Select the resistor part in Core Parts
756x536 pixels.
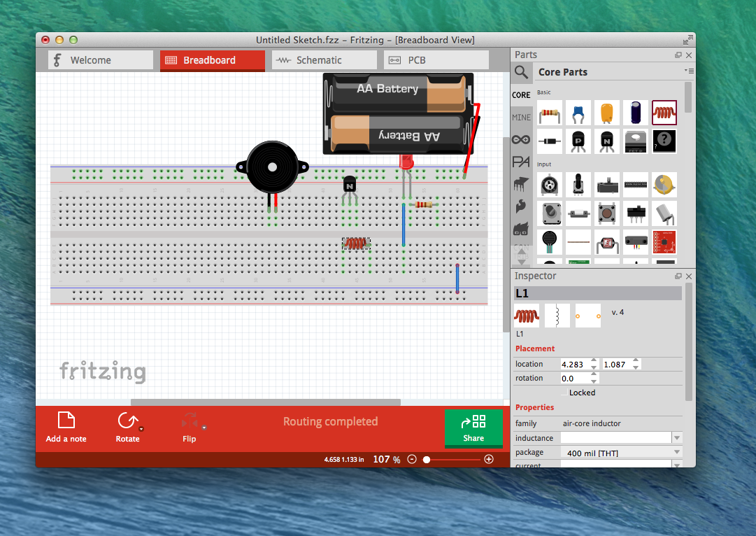click(x=550, y=113)
